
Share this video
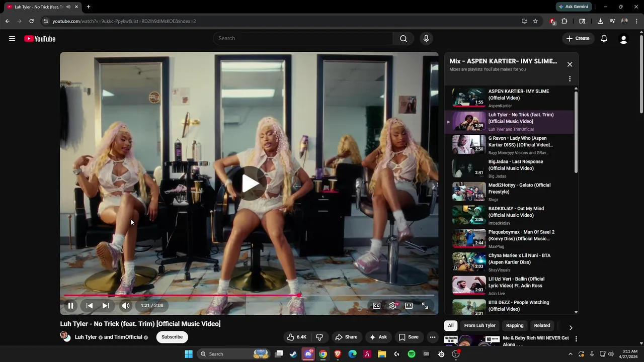coord(346,337)
